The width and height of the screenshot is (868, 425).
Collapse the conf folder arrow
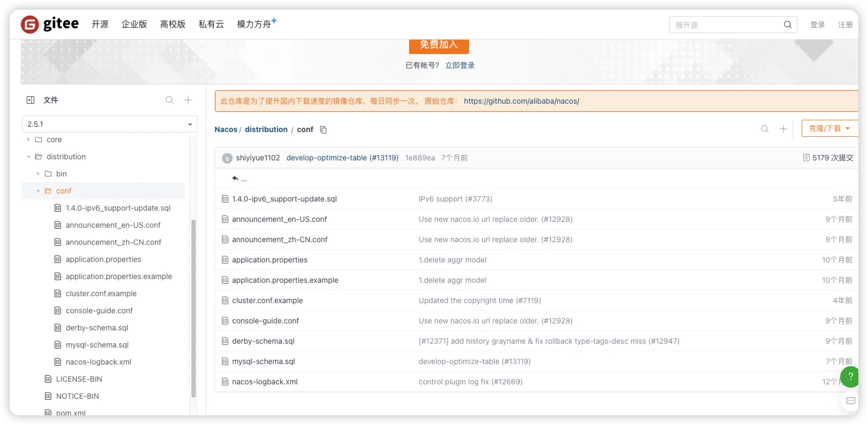[x=39, y=191]
